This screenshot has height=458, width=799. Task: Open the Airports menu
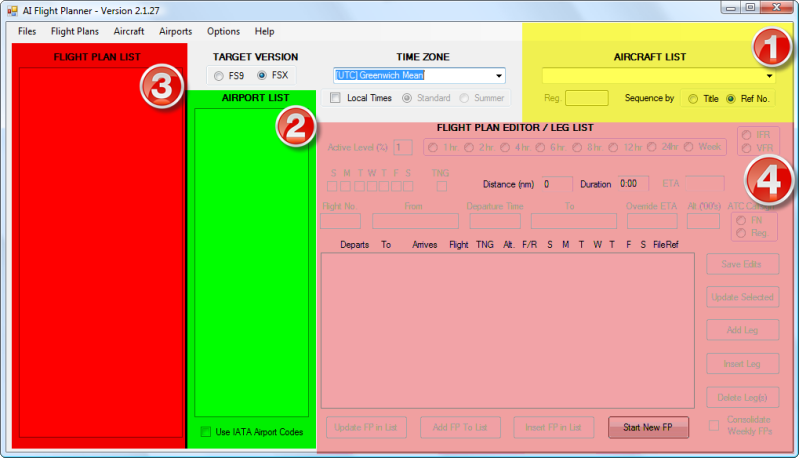(175, 31)
